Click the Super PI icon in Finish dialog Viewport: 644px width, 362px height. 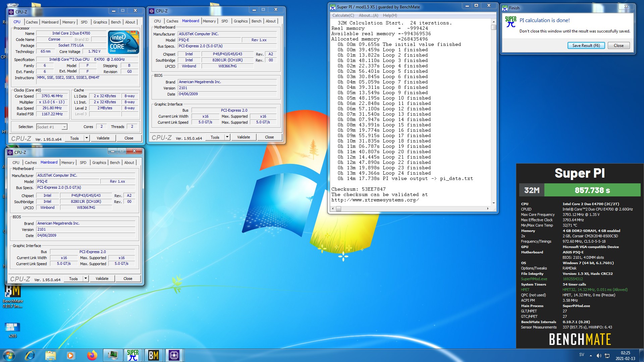511,22
